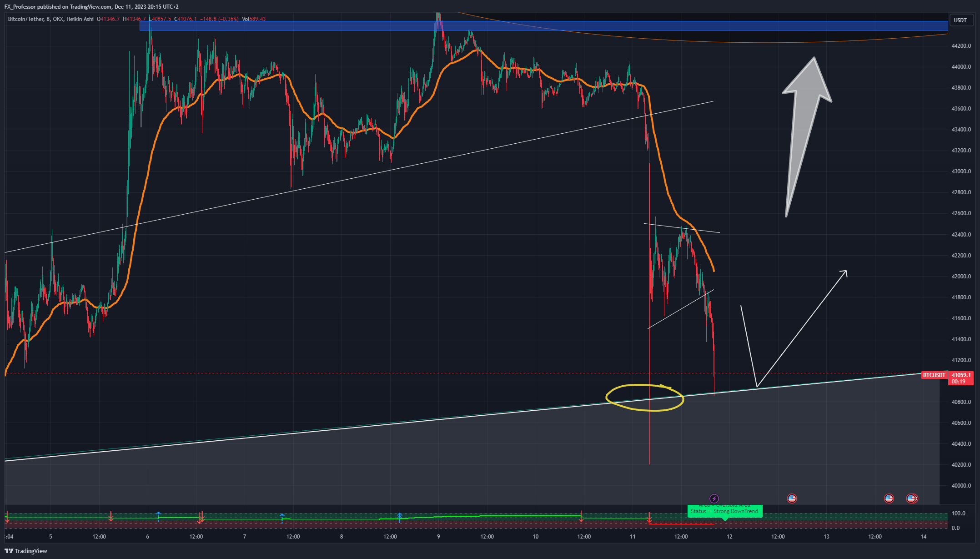Click the red BTCUSDT symbol price tag
Viewport: 980px width, 559px height.
pos(934,375)
